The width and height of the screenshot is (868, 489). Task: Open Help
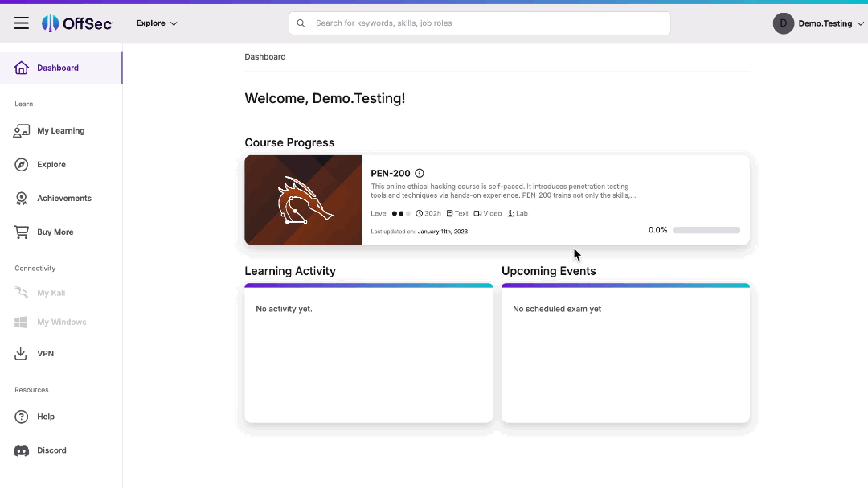[46, 417]
